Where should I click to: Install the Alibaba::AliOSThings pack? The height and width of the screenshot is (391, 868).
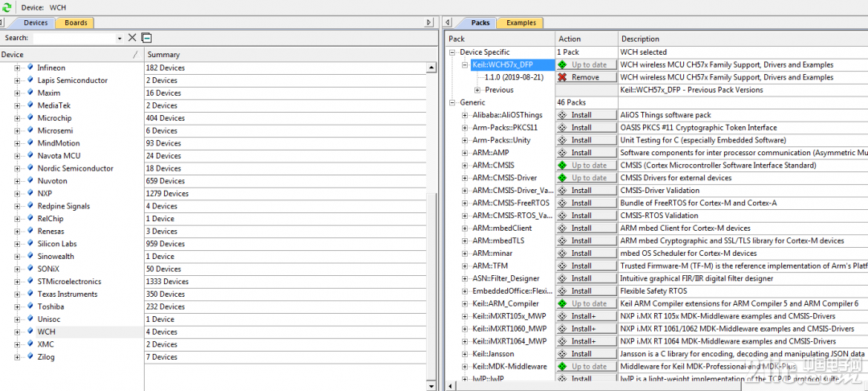point(587,114)
